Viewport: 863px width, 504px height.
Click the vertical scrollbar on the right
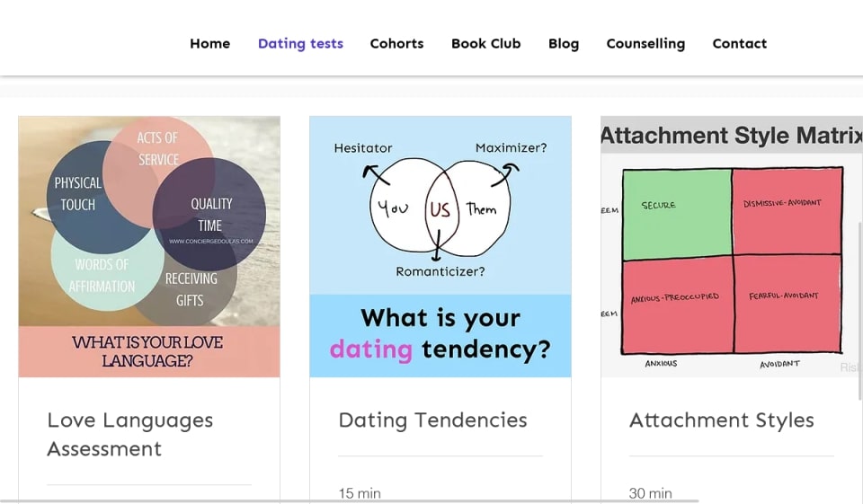click(x=859, y=305)
